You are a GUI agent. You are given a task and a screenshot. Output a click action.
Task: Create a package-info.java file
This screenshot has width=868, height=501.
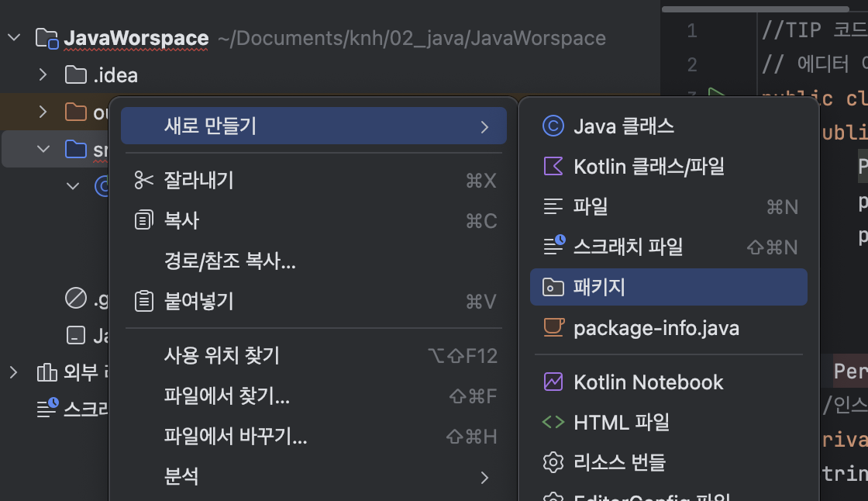click(668, 328)
